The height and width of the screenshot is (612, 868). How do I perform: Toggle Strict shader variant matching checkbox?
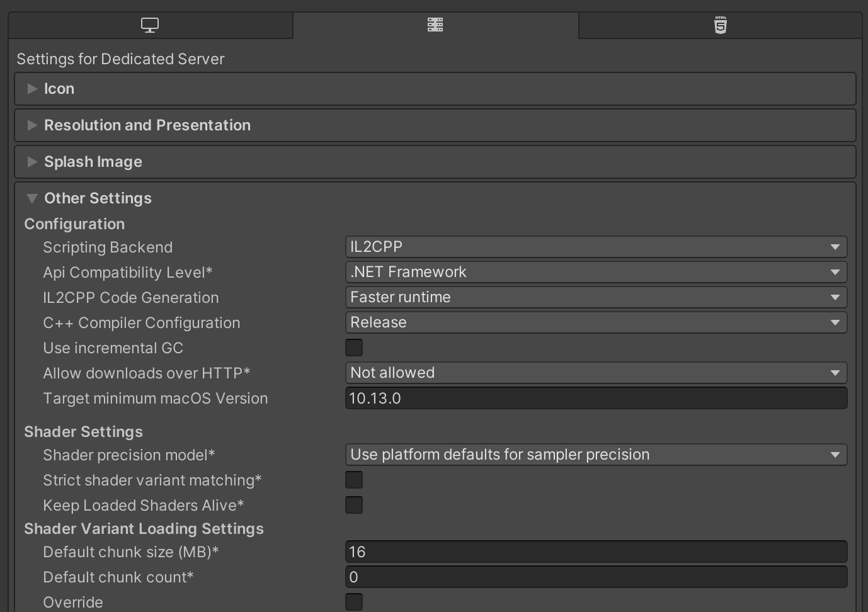point(354,480)
